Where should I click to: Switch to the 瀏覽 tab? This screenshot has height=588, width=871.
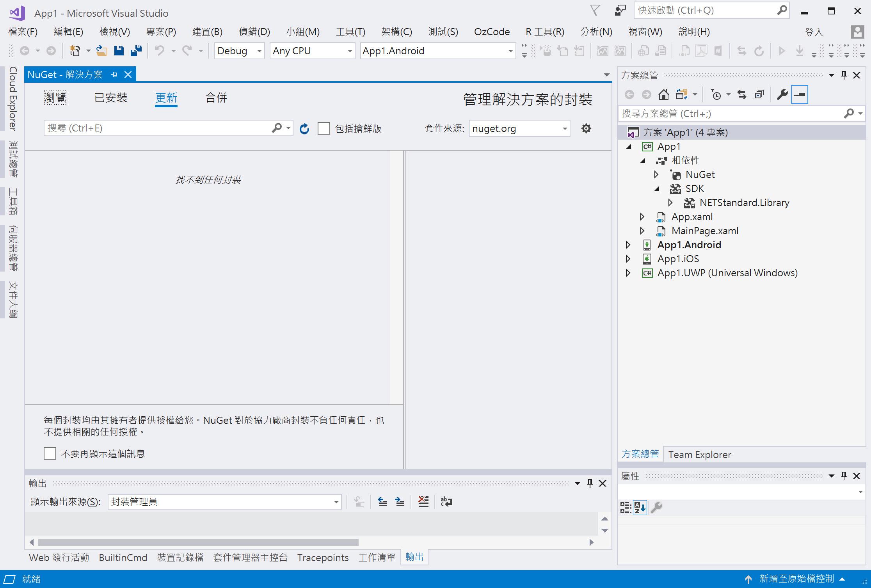tap(55, 98)
